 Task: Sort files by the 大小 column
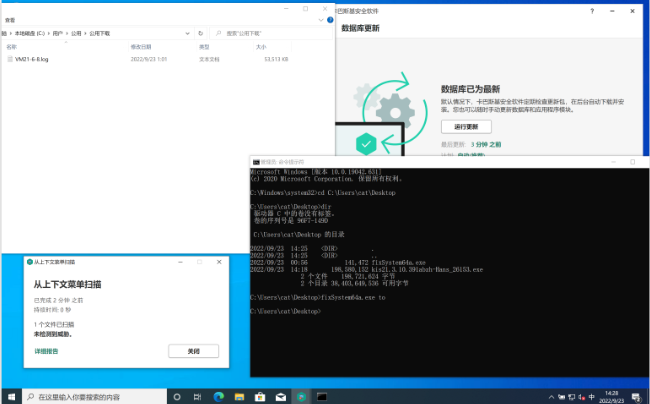click(x=261, y=47)
